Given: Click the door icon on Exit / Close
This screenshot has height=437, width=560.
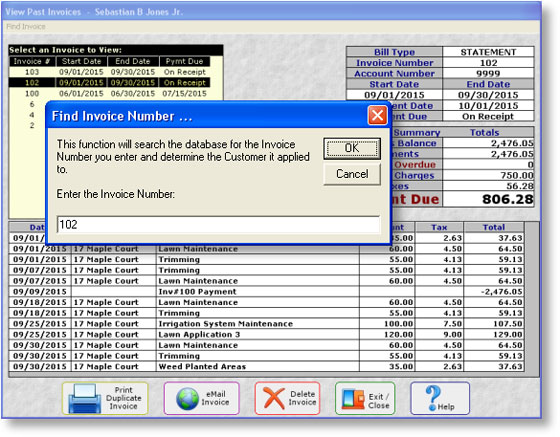Looking at the screenshot, I should pos(353,398).
